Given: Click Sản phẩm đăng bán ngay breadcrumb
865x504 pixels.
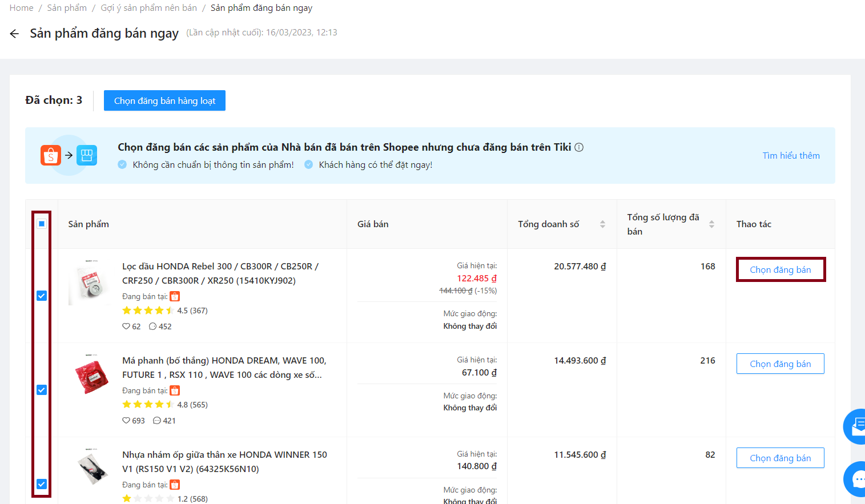Looking at the screenshot, I should (x=261, y=8).
